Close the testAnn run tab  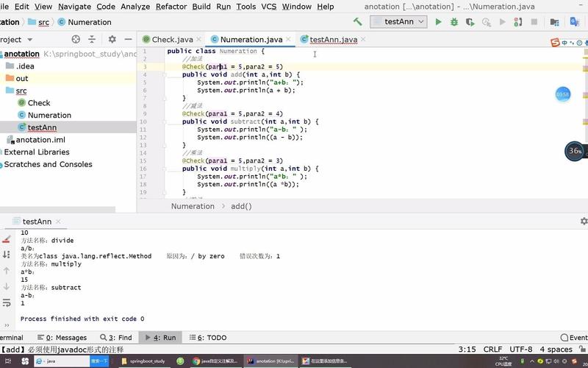[x=58, y=222]
